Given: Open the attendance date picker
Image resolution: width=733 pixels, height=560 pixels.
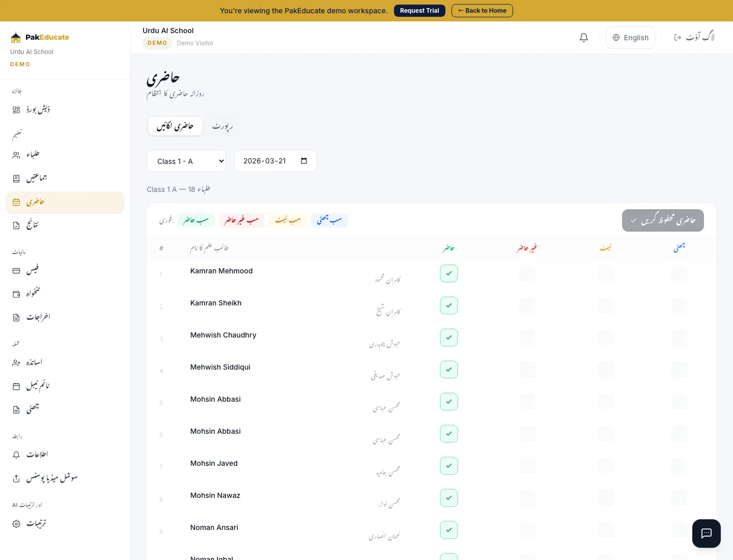Looking at the screenshot, I should 275,161.
